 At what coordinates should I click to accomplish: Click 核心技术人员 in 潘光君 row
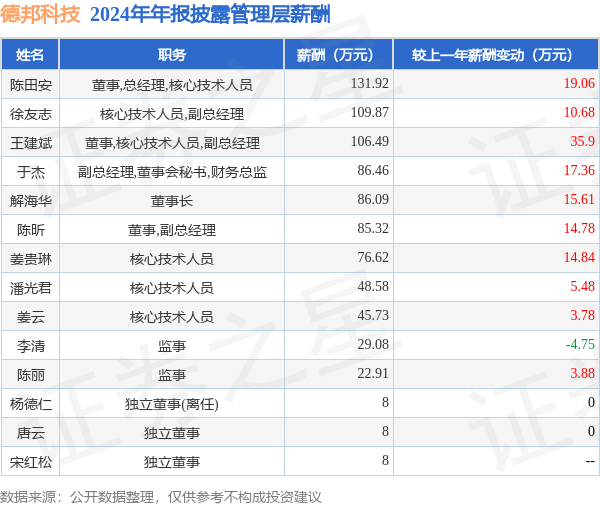172,288
